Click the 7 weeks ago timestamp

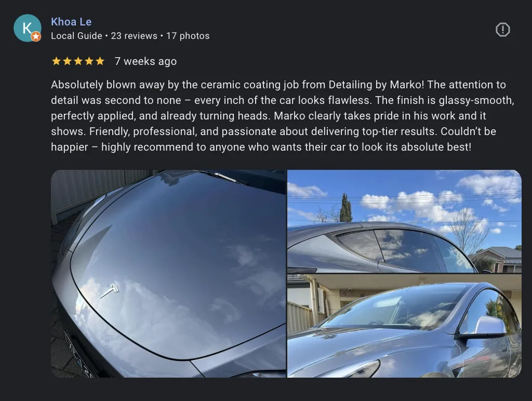coord(145,61)
